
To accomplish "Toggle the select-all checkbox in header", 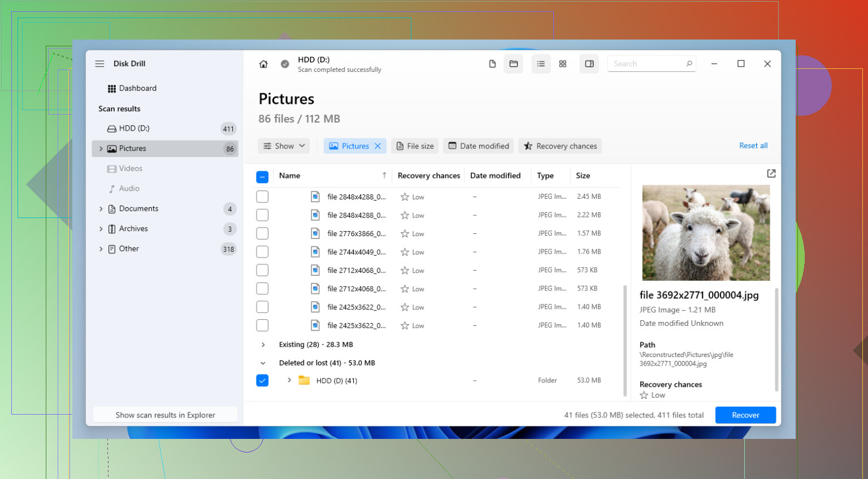I will [x=262, y=177].
